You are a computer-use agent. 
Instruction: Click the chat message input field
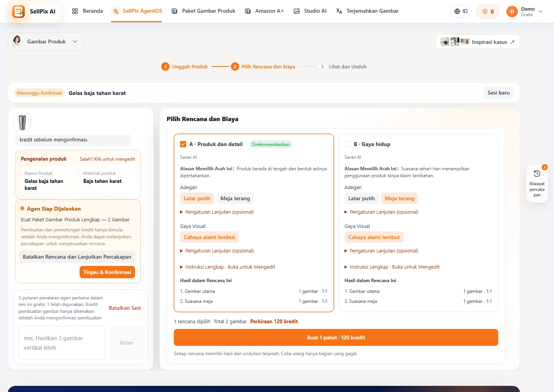[x=62, y=343]
